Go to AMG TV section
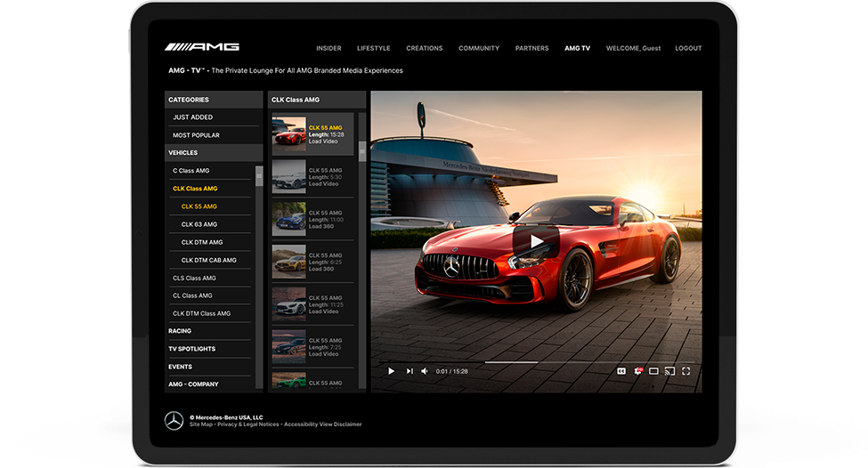 [x=578, y=48]
